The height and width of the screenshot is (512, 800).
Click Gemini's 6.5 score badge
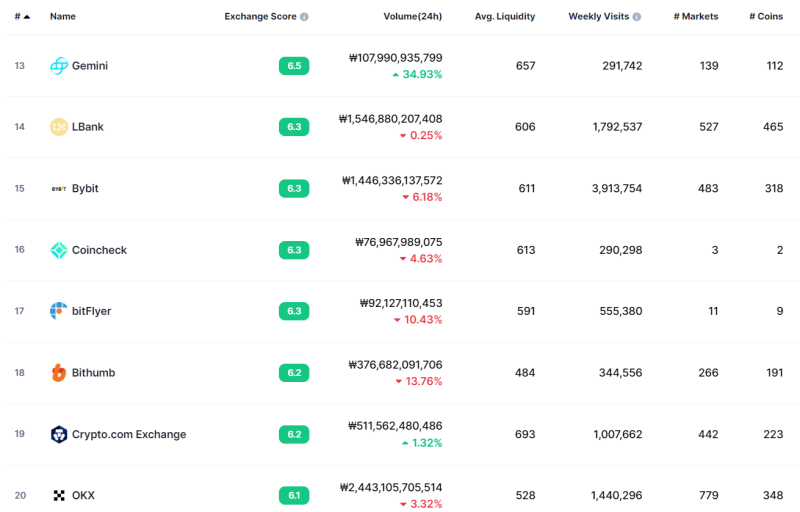click(294, 66)
